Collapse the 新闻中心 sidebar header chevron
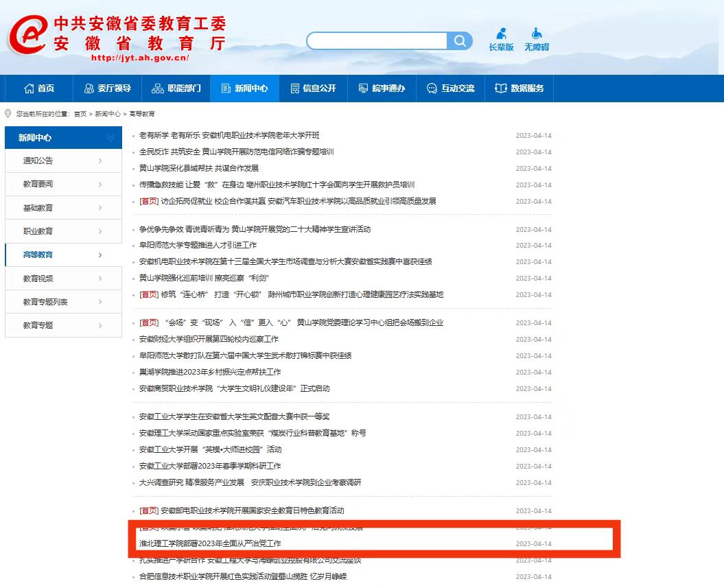The height and width of the screenshot is (588, 724). point(110,138)
